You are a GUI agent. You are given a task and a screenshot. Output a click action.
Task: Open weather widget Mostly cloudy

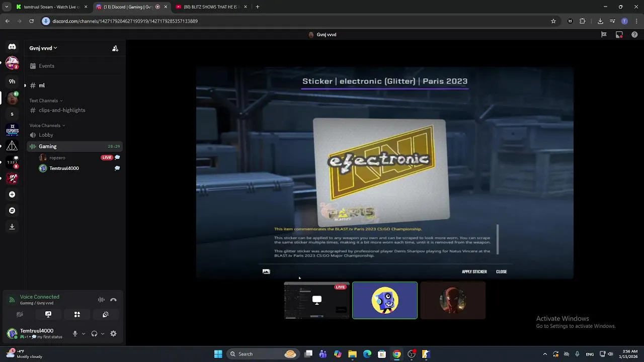(24, 354)
